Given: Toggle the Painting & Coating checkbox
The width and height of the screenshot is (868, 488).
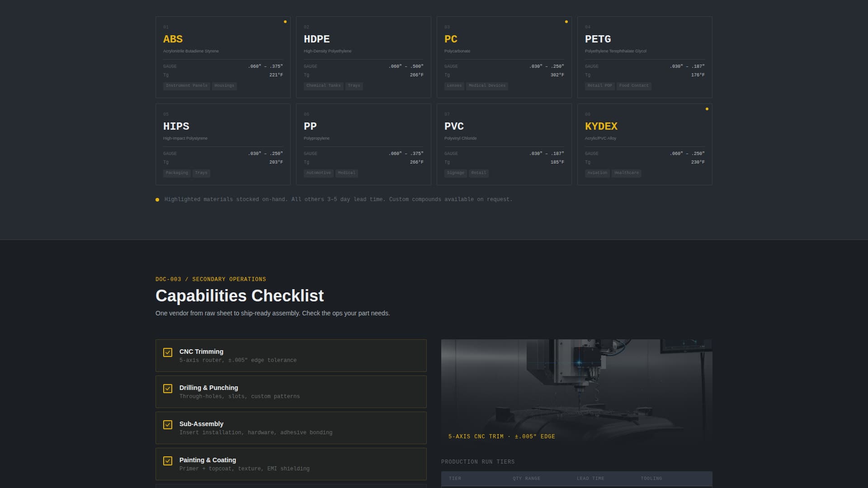Looking at the screenshot, I should 168,460.
